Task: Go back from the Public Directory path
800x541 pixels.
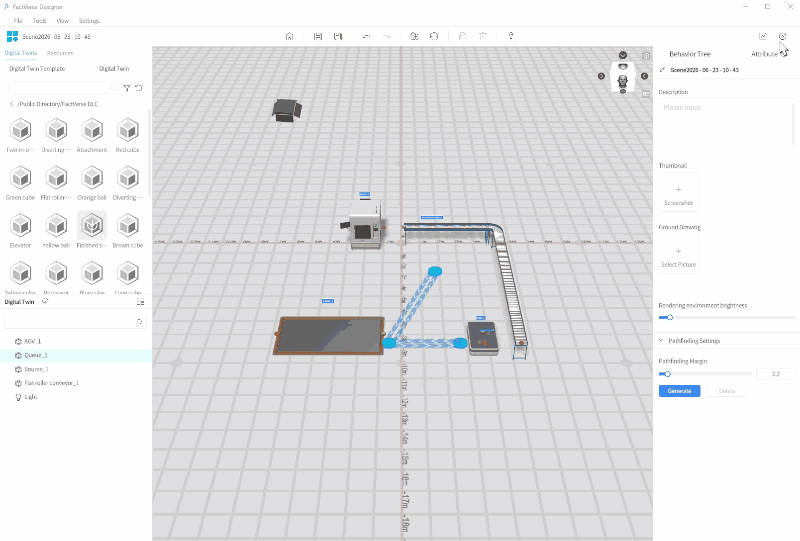Action: (x=11, y=104)
